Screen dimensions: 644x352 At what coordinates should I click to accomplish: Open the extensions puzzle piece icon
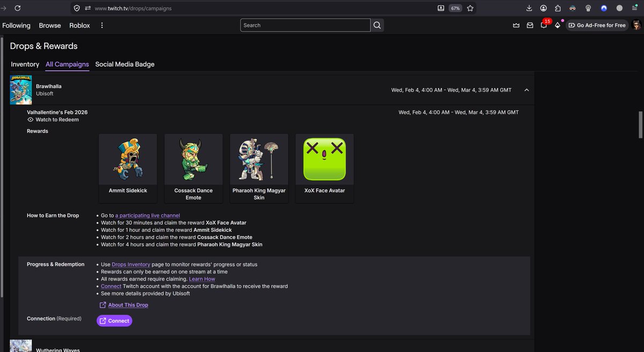[558, 8]
